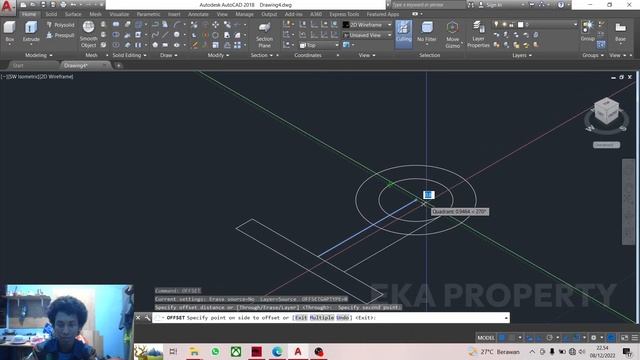
Task: Open the Home ribbon tab
Action: (29, 14)
